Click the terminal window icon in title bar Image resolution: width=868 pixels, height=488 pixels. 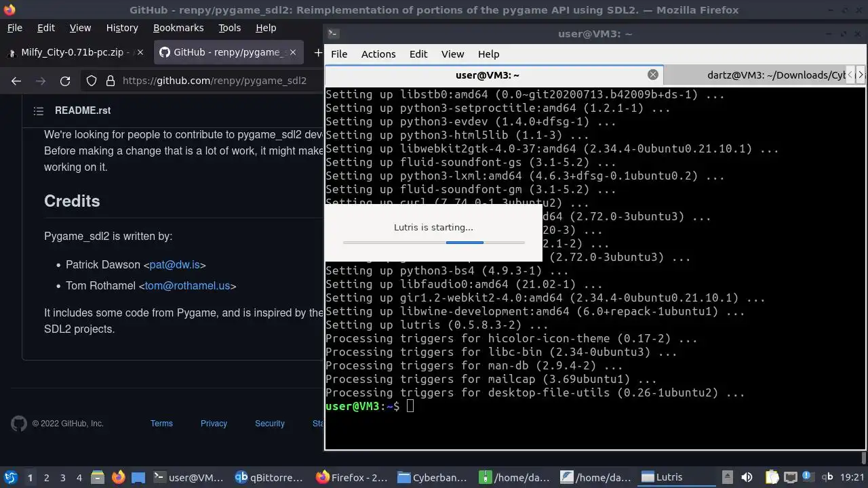coord(332,33)
